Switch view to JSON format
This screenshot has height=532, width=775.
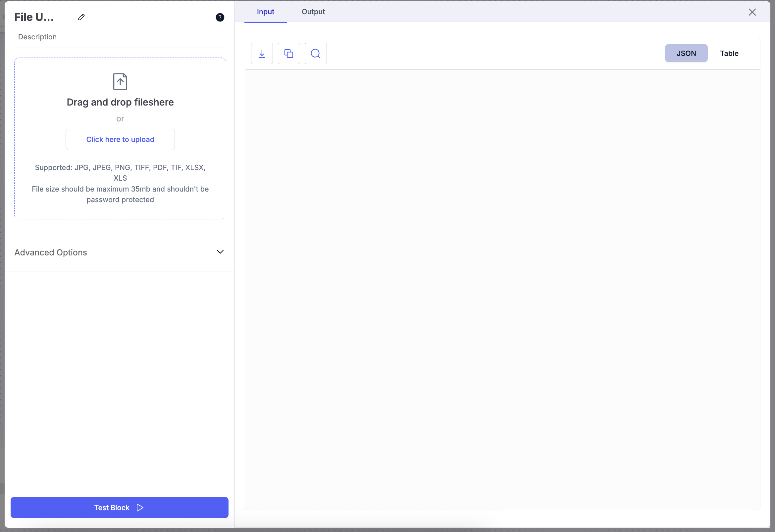[686, 53]
